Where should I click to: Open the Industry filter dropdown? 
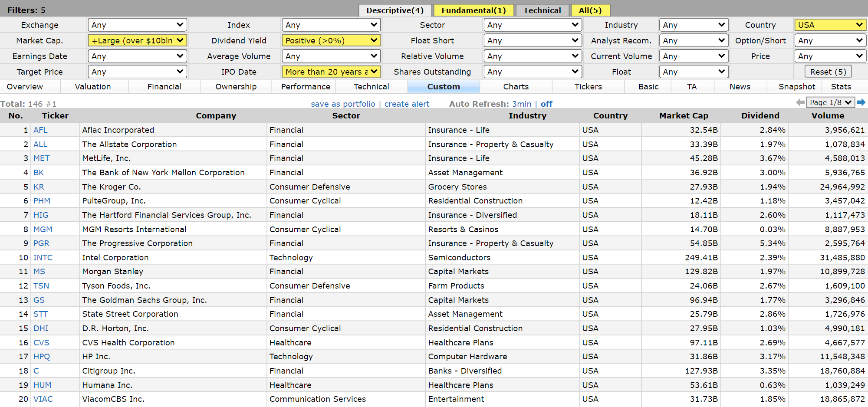(694, 25)
